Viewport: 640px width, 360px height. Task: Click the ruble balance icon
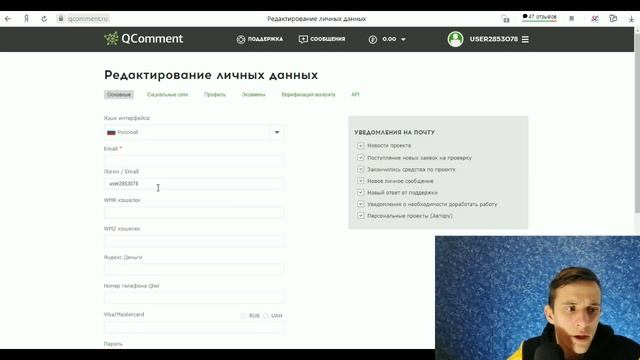373,40
